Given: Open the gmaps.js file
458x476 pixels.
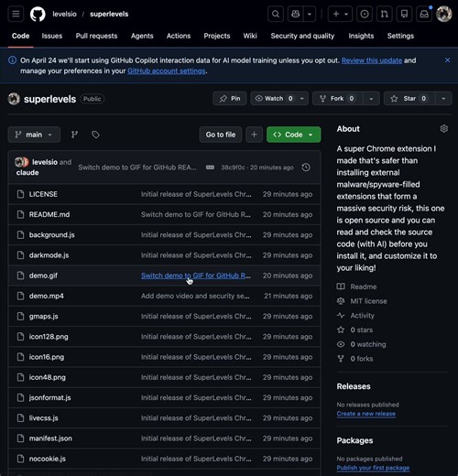Looking at the screenshot, I should [x=43, y=316].
